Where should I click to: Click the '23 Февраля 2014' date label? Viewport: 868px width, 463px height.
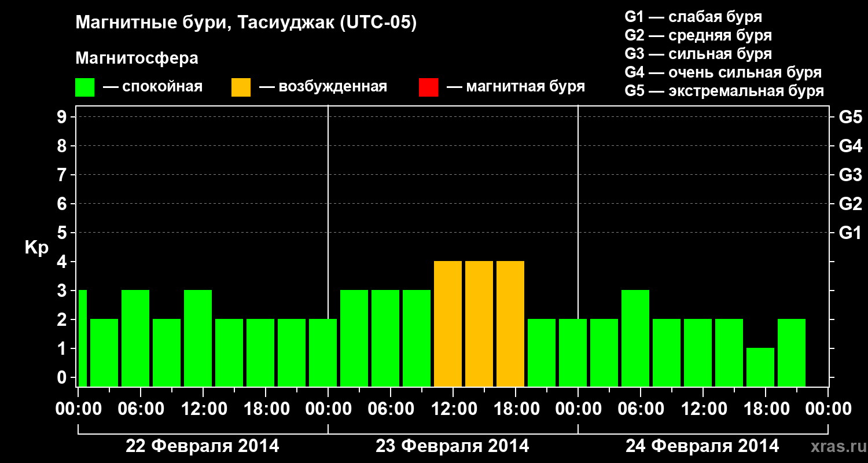[x=453, y=446]
